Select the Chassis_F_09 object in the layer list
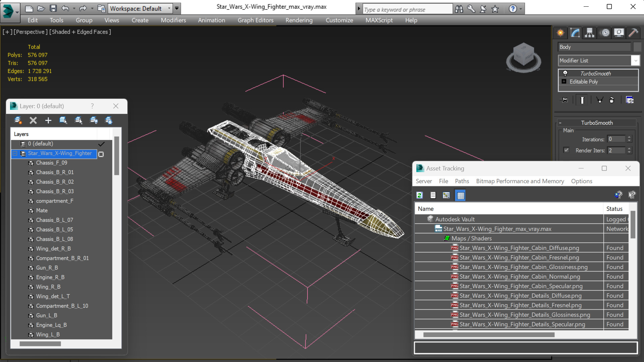644x362 pixels. 51,163
